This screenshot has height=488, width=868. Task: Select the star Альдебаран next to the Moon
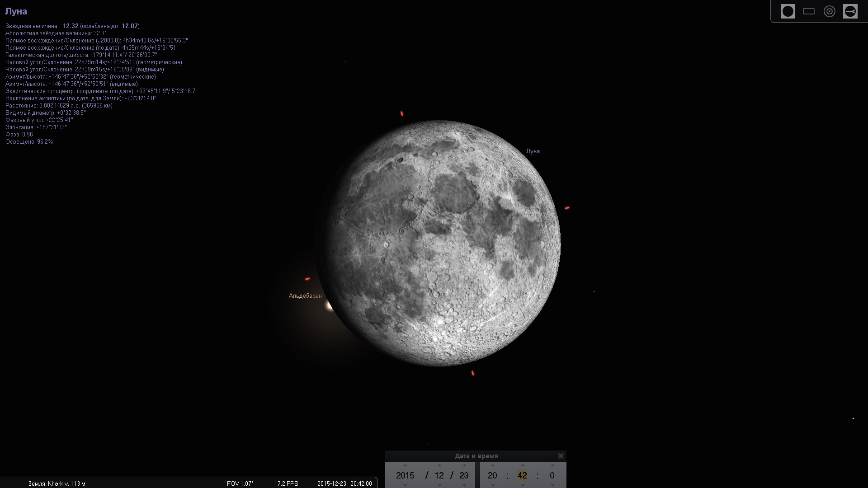[329, 306]
